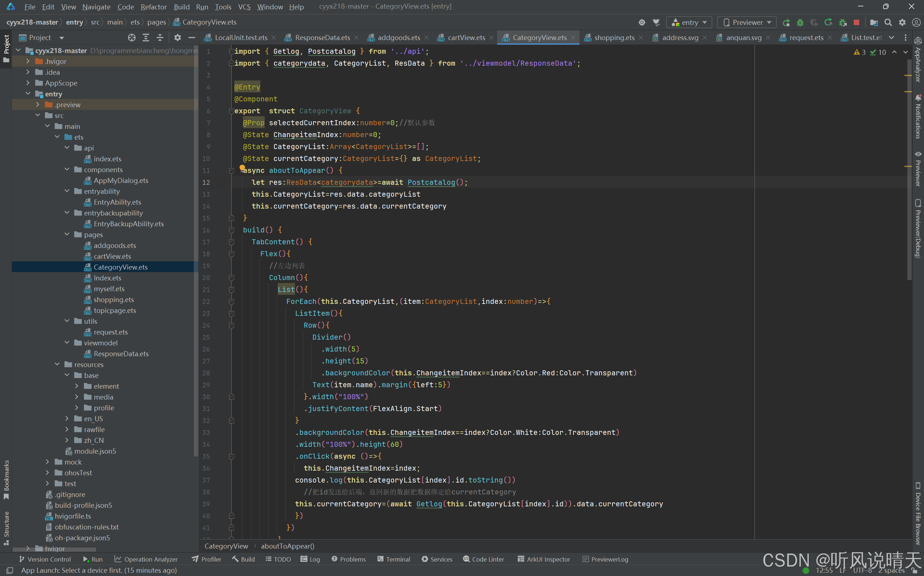The image size is (924, 576).
Task: Click Collapse All icon in Project panel
Action: point(160,37)
